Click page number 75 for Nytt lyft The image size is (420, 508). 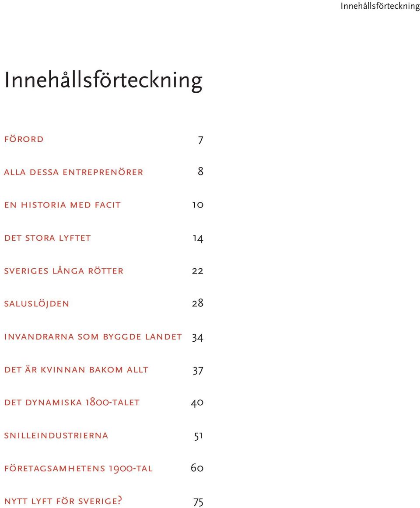point(198,502)
